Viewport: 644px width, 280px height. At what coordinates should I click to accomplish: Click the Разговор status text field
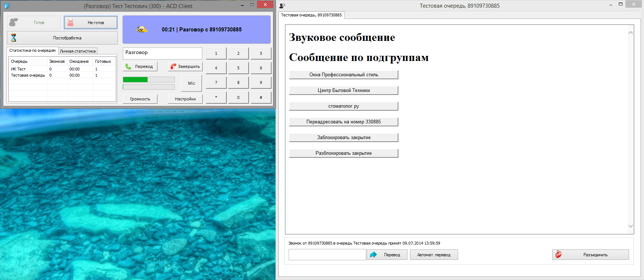[163, 53]
